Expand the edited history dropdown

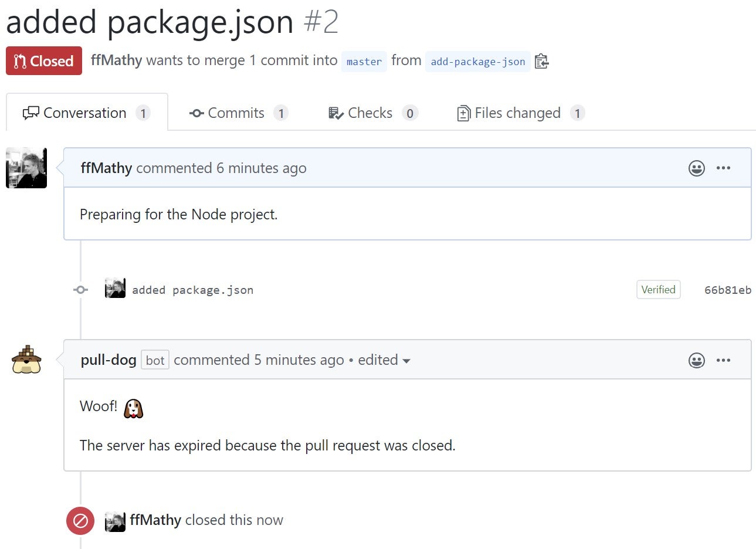click(x=384, y=360)
